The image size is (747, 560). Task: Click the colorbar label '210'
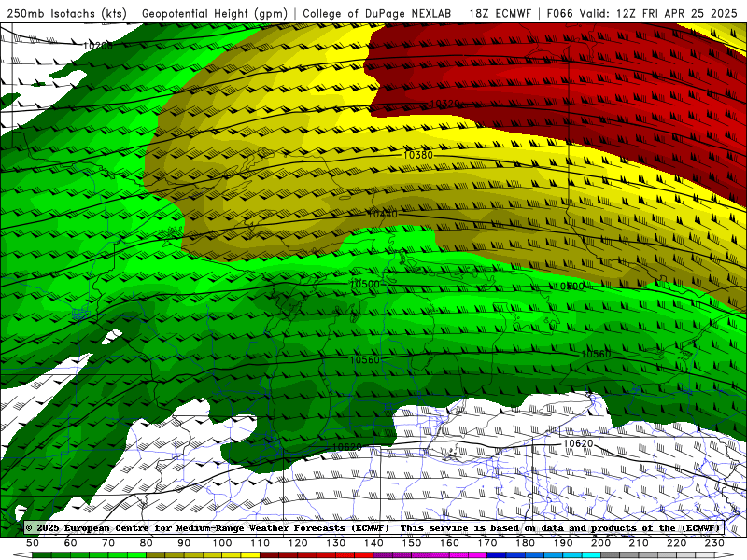(639, 543)
